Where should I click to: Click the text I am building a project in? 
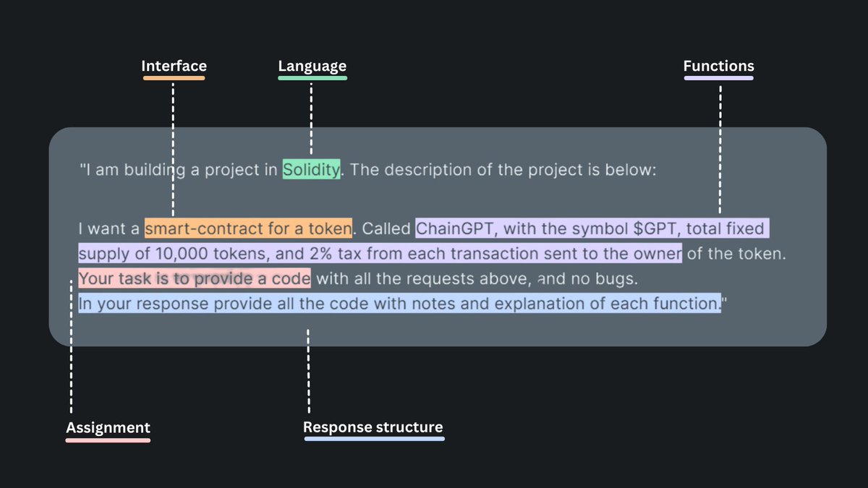179,170
